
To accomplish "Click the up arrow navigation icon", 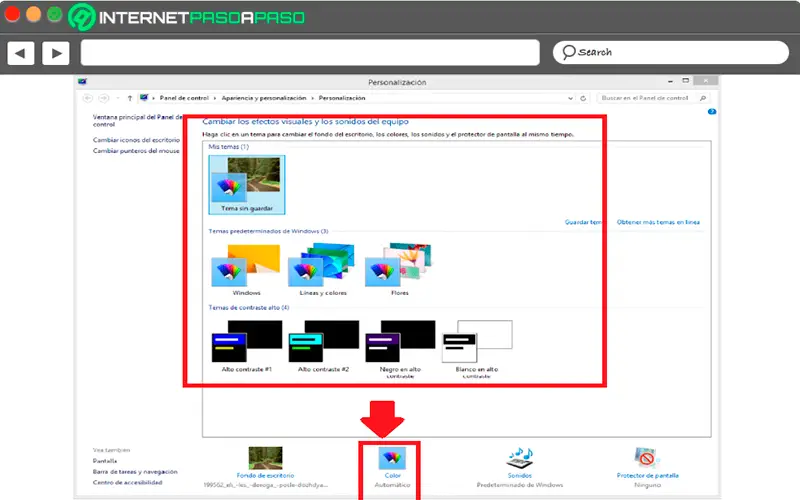I will coord(130,98).
